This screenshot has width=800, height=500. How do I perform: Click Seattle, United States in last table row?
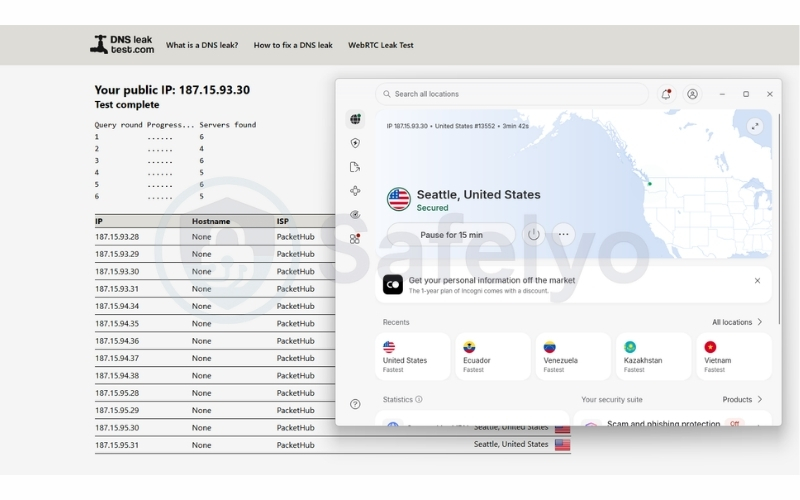511,444
